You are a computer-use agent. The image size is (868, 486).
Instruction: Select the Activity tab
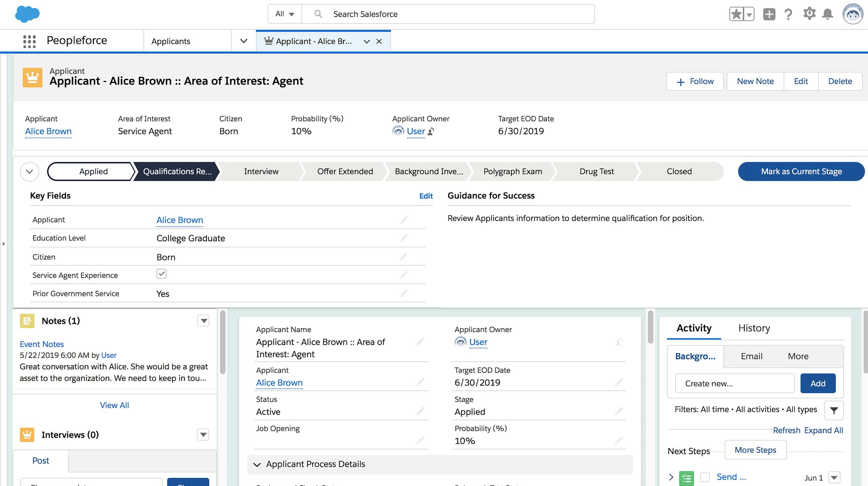[694, 328]
